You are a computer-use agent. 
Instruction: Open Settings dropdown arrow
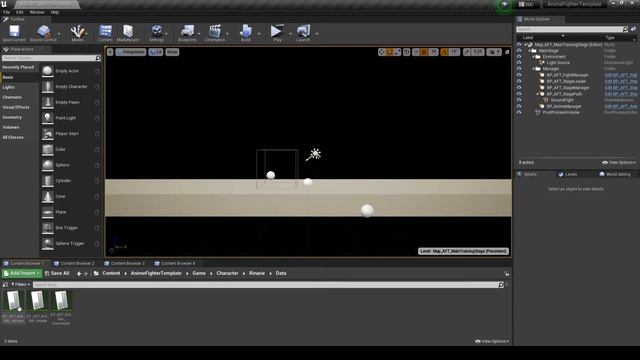167,33
